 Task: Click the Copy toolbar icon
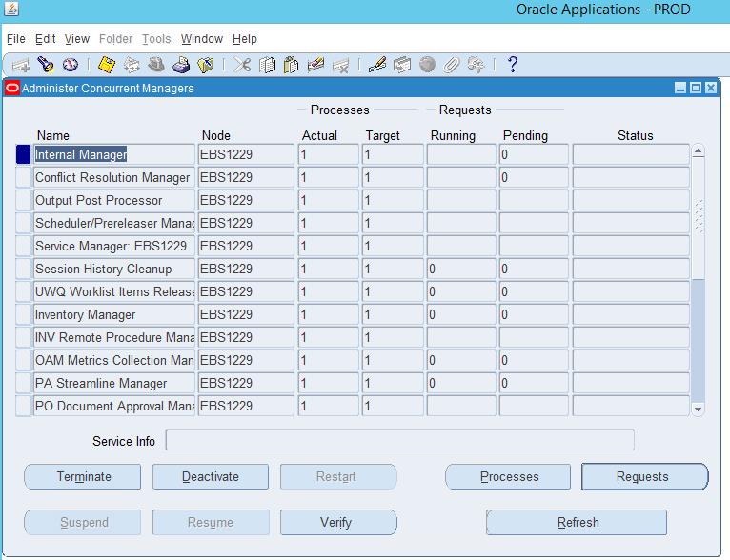tap(268, 65)
